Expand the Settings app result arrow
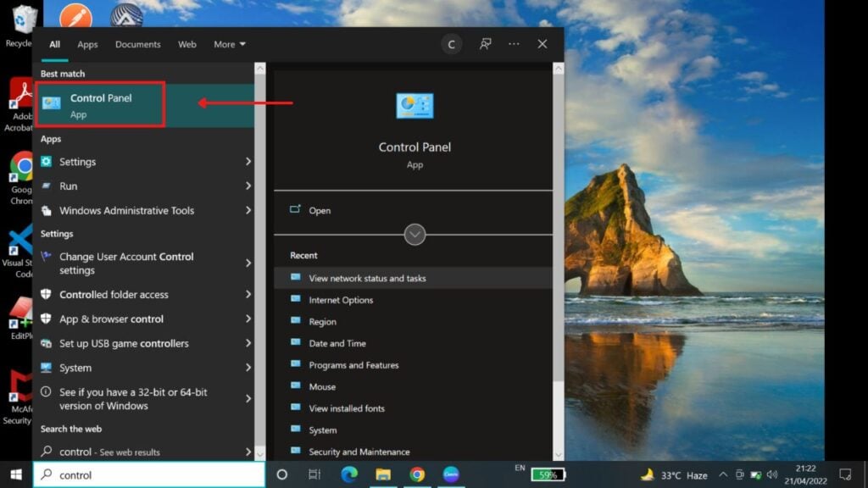The image size is (868, 488). 248,162
